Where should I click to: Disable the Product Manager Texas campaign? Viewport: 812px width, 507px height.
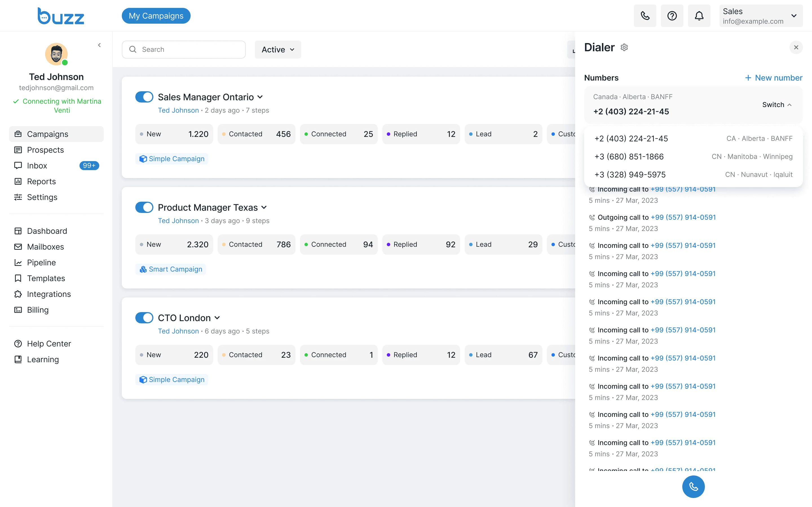pos(144,207)
